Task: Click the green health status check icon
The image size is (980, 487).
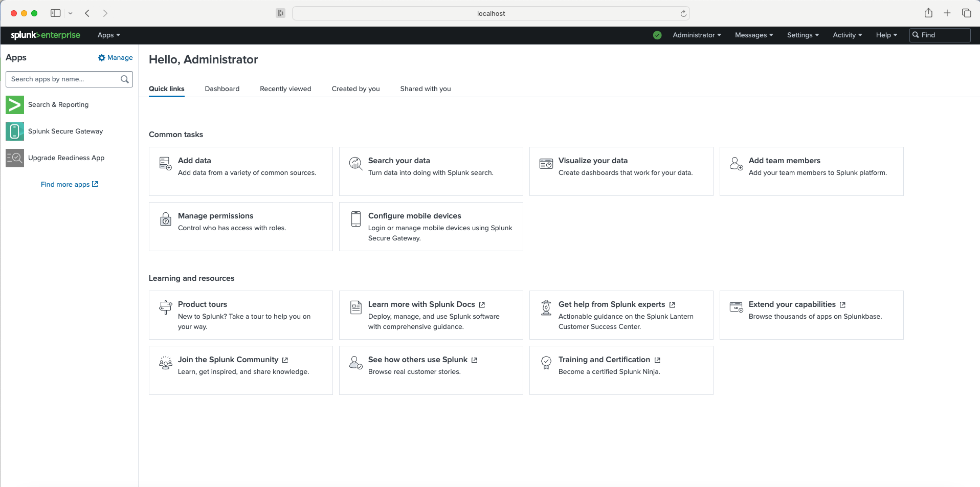Action: (657, 35)
